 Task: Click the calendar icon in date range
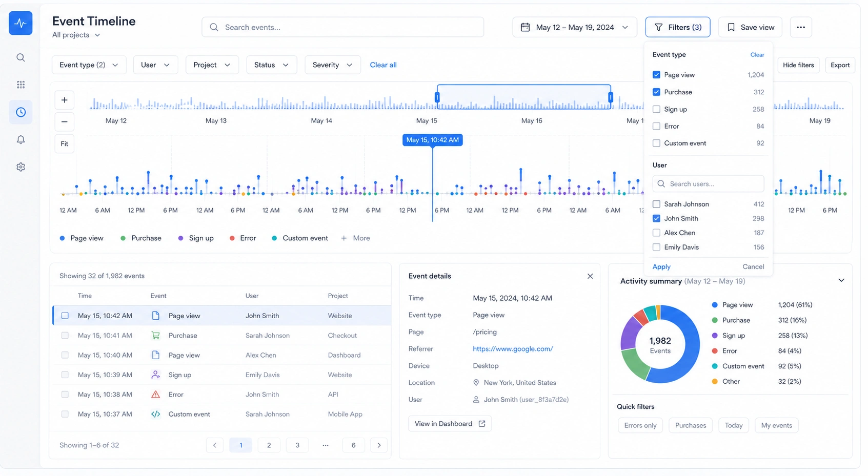click(x=525, y=27)
